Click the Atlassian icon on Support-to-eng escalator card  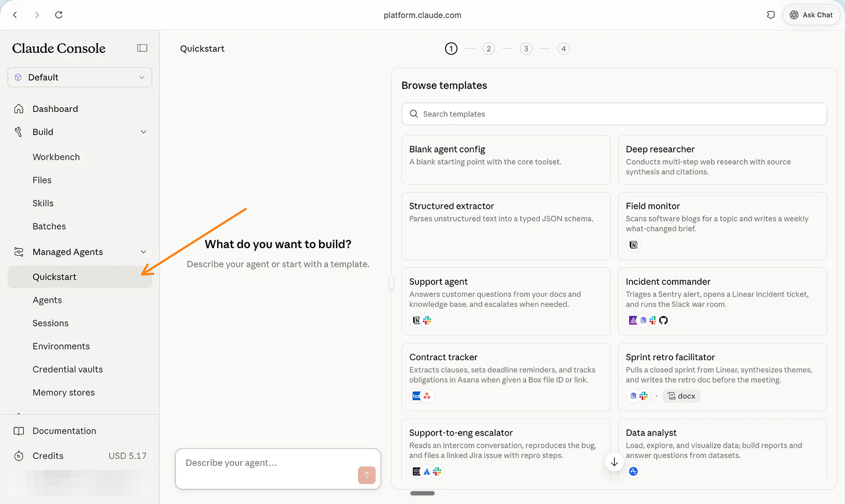[x=427, y=472]
